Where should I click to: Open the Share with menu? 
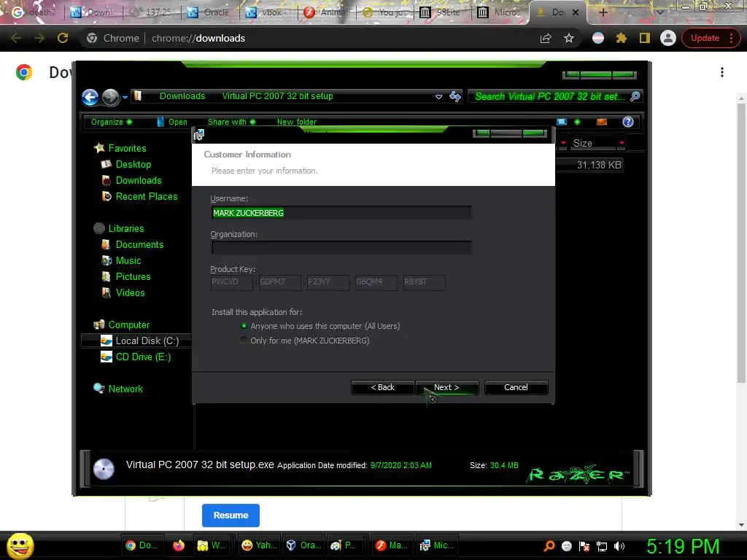231,122
